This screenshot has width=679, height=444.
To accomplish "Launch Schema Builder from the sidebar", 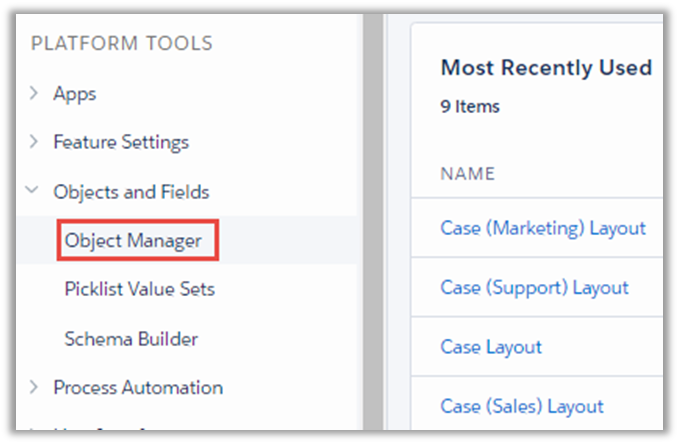I will click(x=131, y=338).
